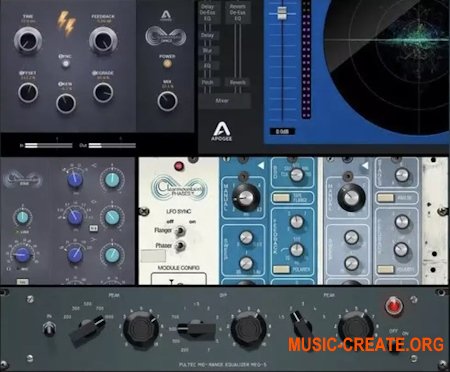Flip the Phaser LFO sync switch

coord(180,246)
